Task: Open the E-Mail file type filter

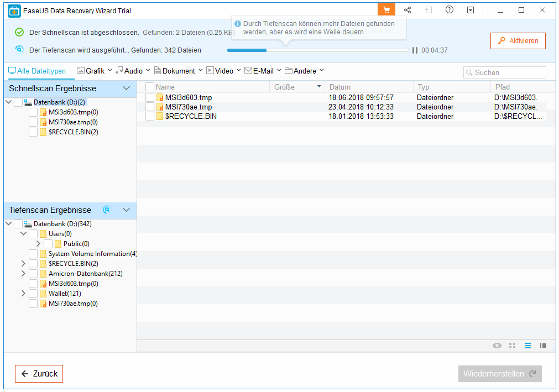Action: coord(263,71)
